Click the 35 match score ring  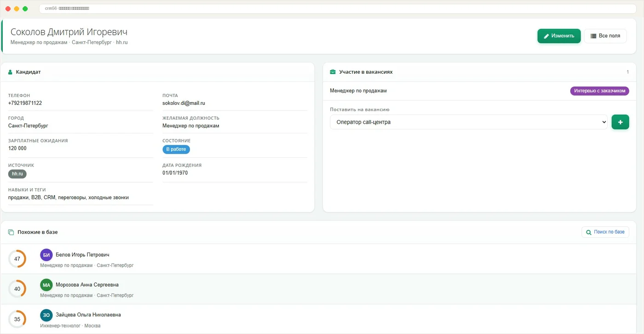17,319
